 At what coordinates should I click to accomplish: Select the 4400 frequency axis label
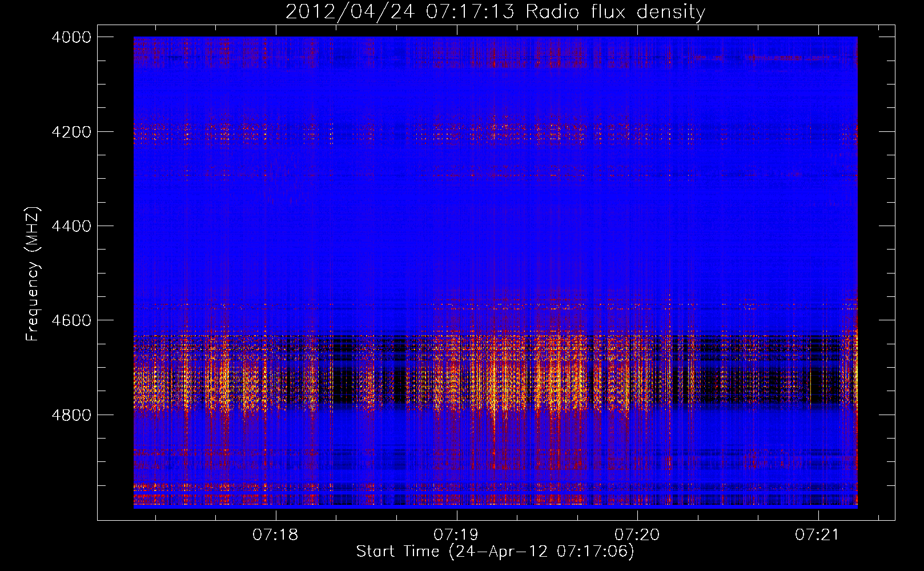pos(71,226)
